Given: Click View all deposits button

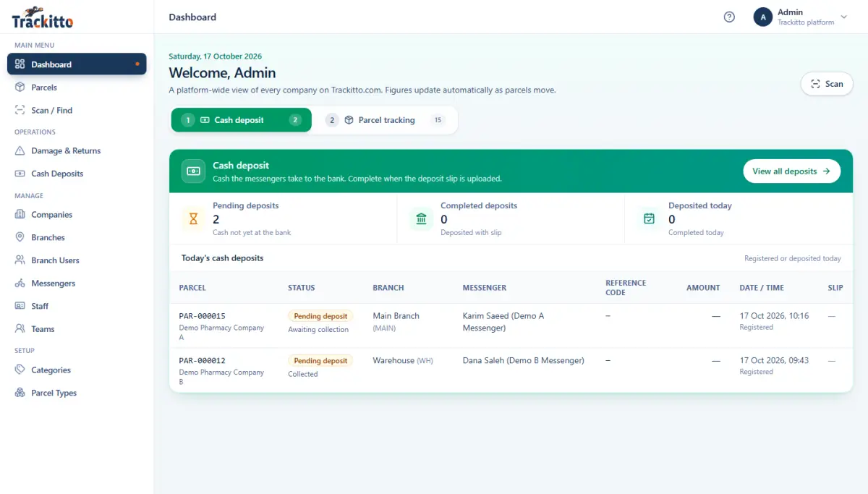Looking at the screenshot, I should coord(791,171).
